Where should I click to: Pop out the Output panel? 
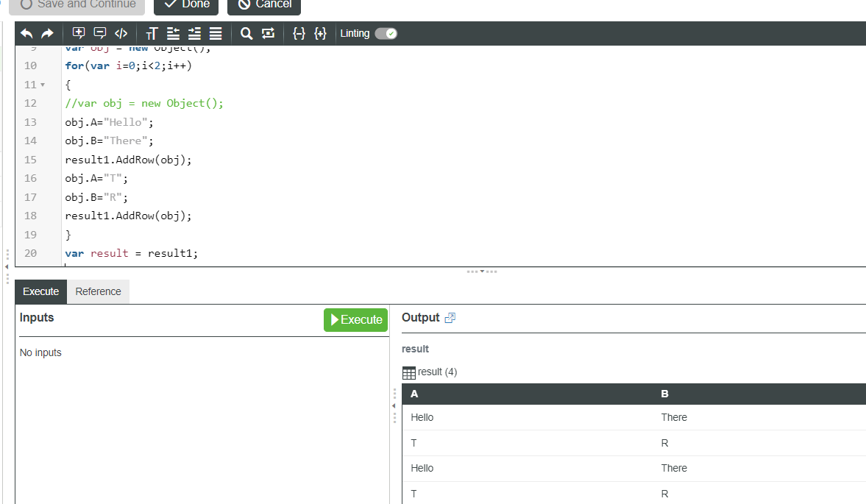(450, 318)
